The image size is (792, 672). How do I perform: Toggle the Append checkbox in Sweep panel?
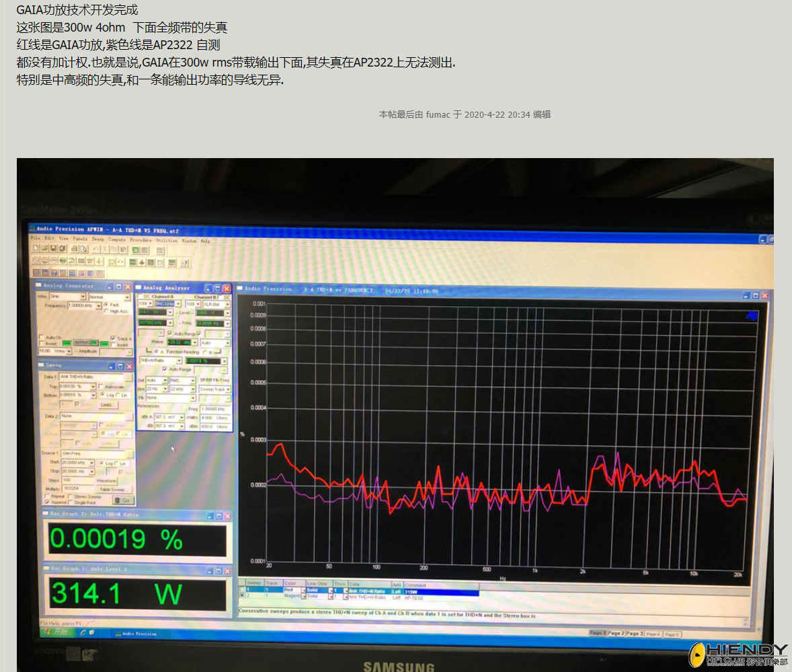coord(47,502)
